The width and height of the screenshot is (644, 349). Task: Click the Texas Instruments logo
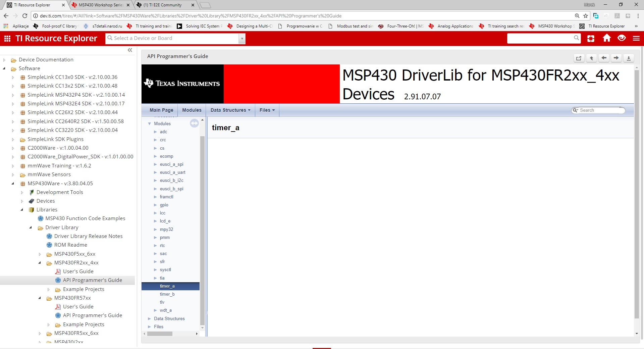click(x=182, y=84)
